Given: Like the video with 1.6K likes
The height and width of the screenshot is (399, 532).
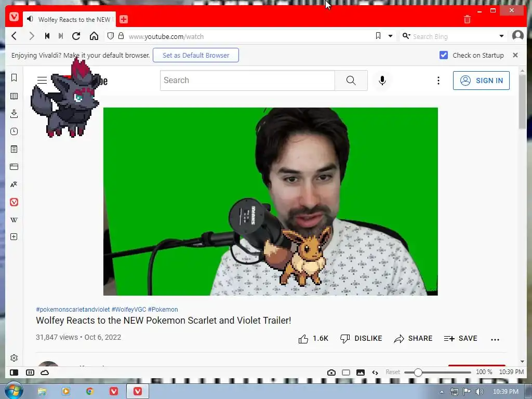Looking at the screenshot, I should click(x=313, y=339).
